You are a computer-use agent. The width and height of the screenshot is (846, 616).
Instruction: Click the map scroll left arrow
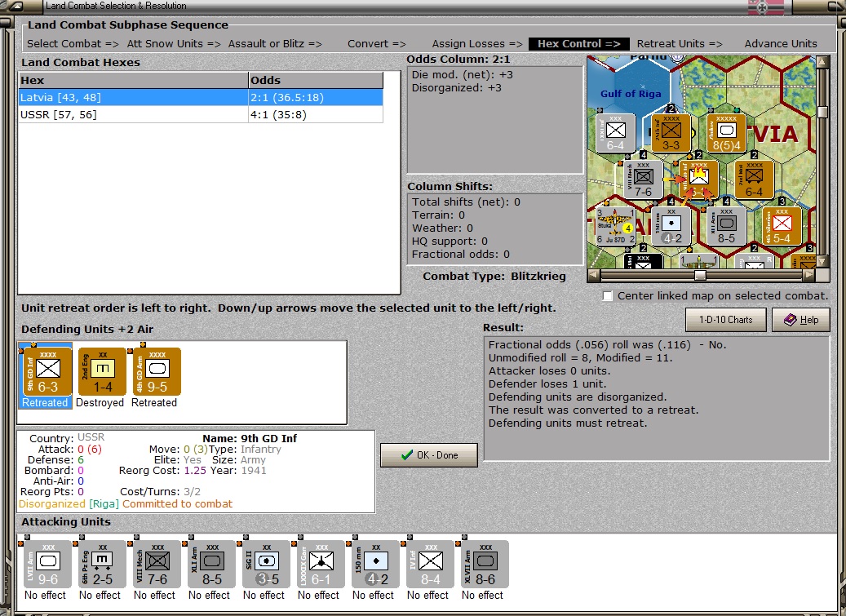(x=593, y=276)
